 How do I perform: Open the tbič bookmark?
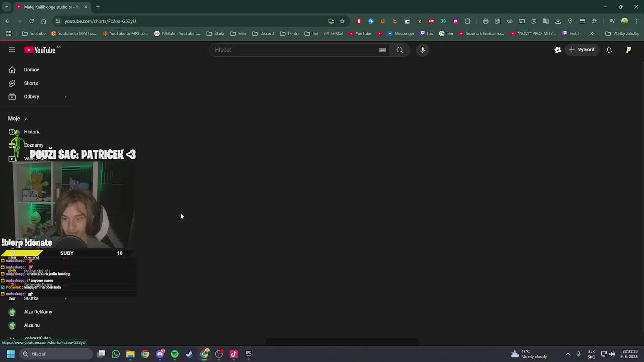[x=426, y=34]
